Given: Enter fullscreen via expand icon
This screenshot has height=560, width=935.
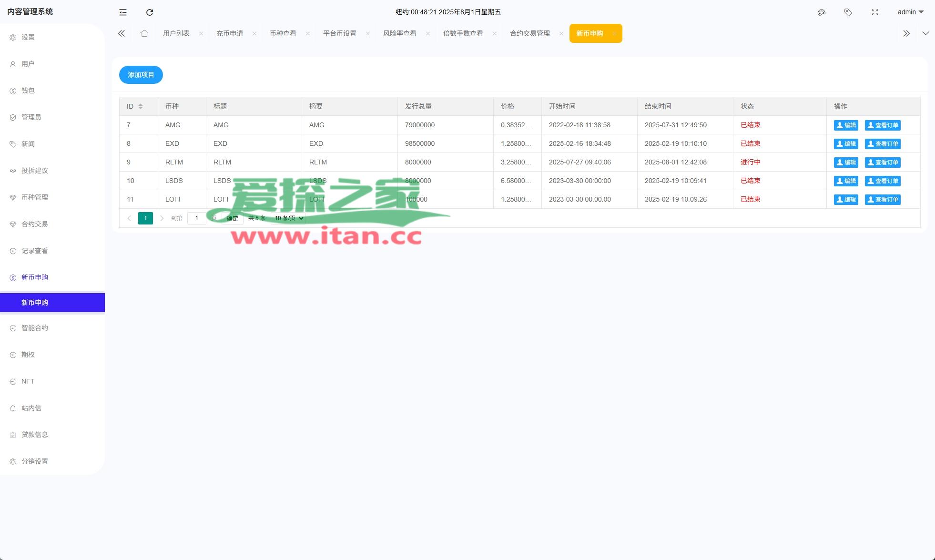Looking at the screenshot, I should (x=874, y=12).
